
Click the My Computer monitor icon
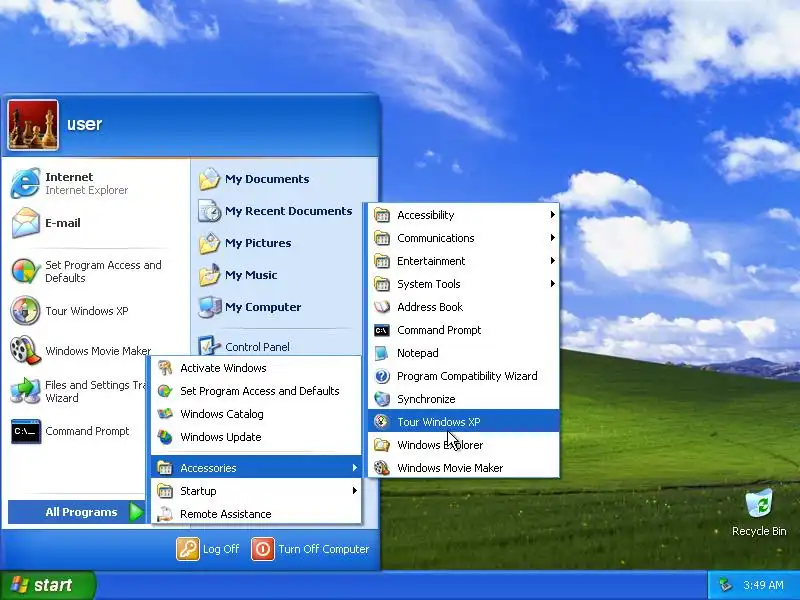pos(209,307)
